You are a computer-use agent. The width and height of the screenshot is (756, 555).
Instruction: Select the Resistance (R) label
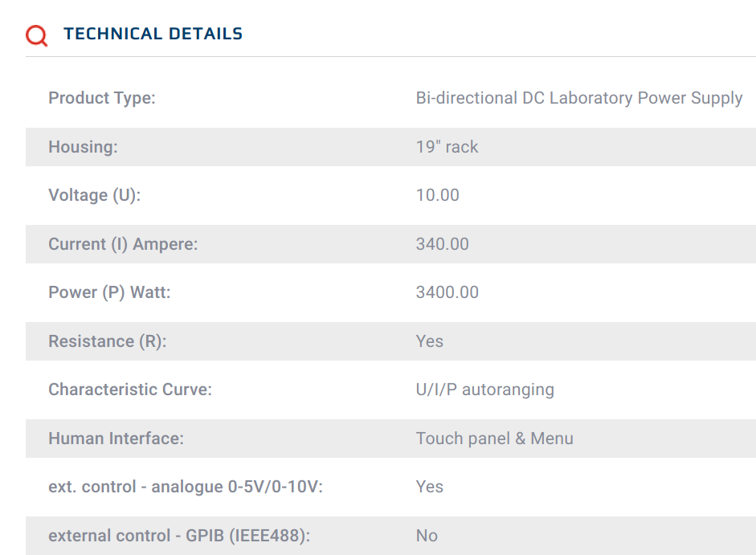(x=108, y=341)
